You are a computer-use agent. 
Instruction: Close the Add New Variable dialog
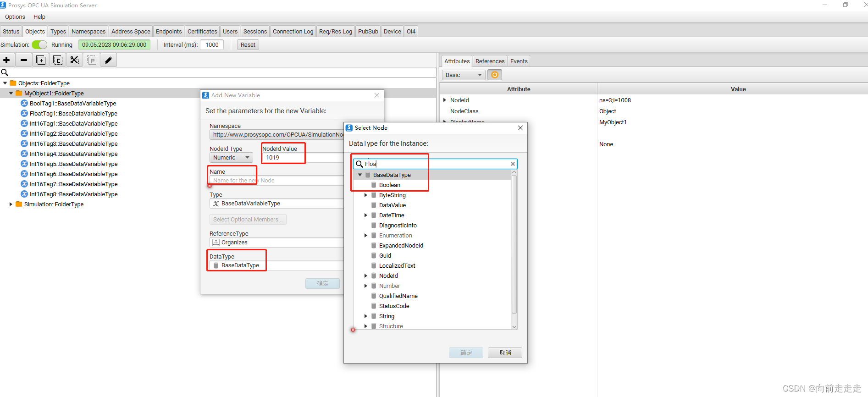pos(377,95)
